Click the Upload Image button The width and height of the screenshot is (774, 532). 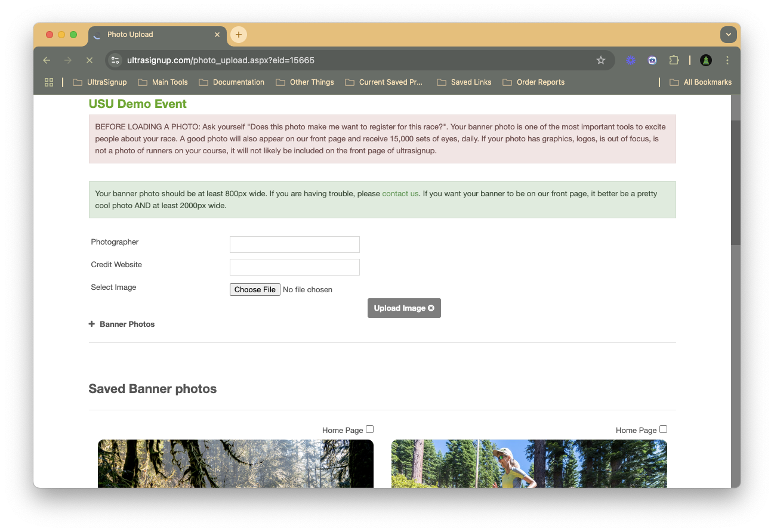tap(404, 308)
